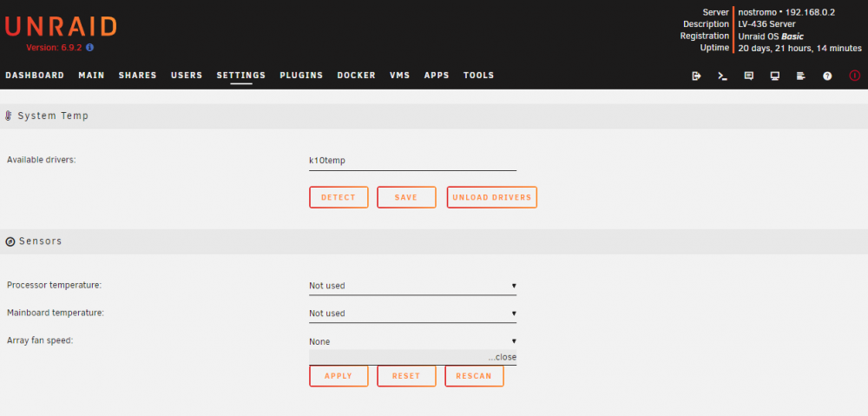Open the Tools tab
Viewport: 868px width, 416px height.
[x=478, y=76]
